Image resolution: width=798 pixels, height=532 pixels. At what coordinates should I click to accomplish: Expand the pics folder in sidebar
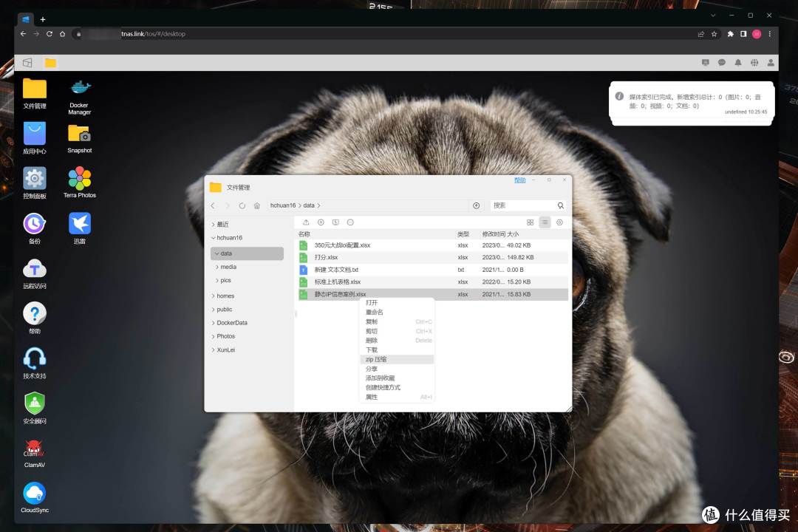(216, 281)
